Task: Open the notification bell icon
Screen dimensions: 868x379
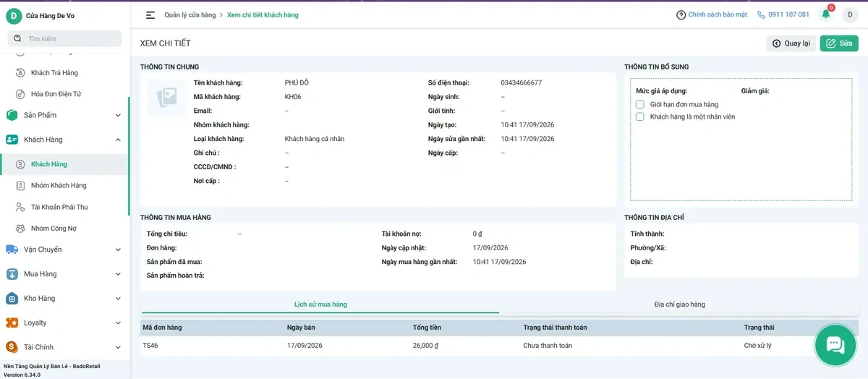Action: tap(826, 14)
